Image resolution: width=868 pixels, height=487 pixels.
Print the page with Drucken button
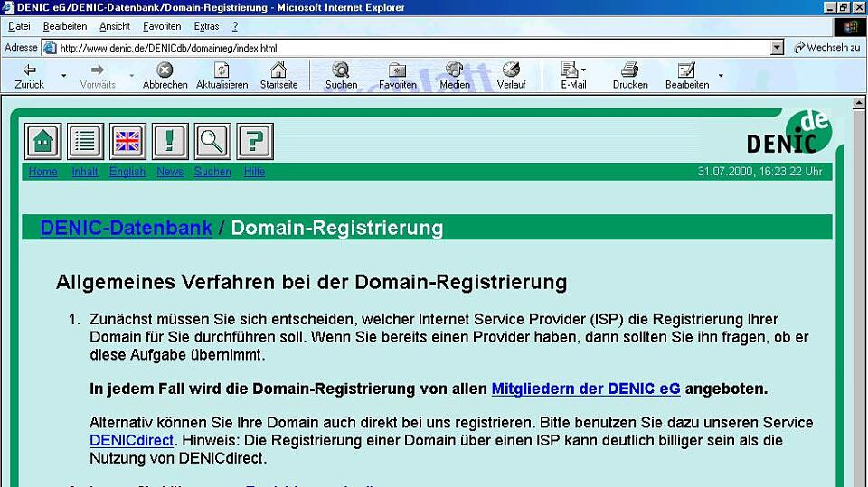click(x=629, y=76)
